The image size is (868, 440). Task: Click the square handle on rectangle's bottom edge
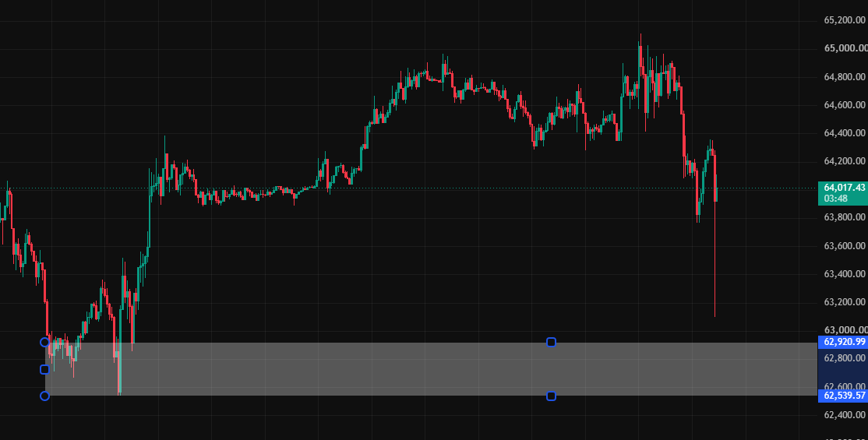tap(551, 396)
